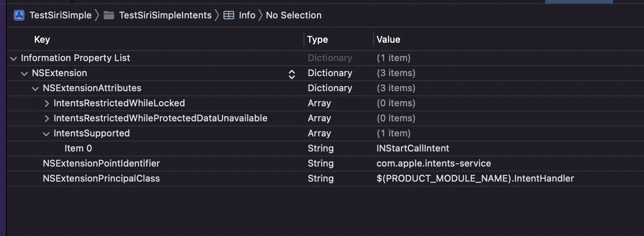Collapse the IntentsSupported array

click(x=47, y=133)
